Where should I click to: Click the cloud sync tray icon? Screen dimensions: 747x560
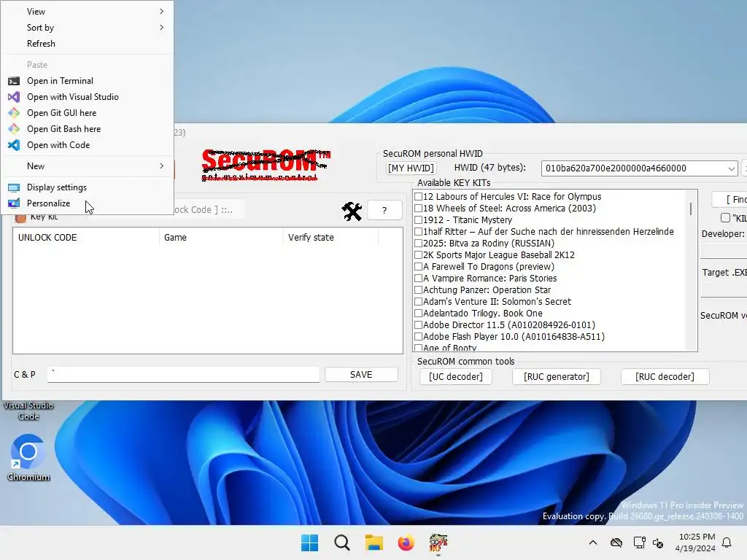(x=616, y=542)
